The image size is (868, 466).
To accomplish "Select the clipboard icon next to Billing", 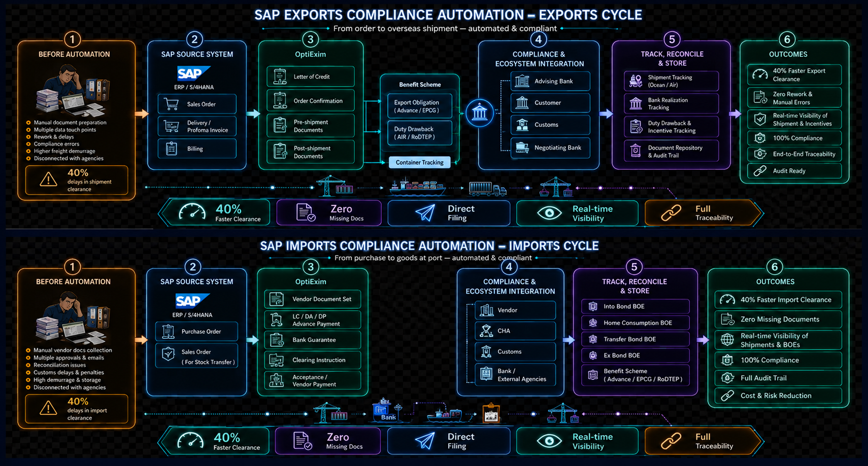I will 172,149.
